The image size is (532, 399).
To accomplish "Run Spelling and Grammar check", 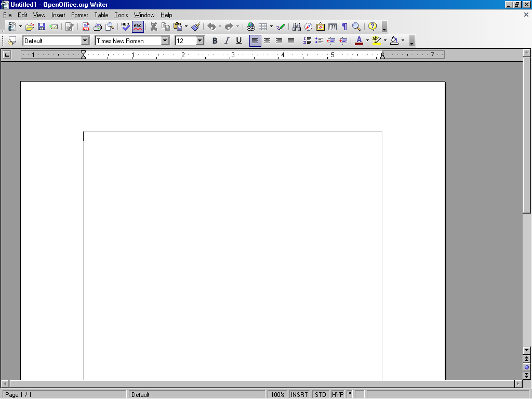I will coord(126,26).
